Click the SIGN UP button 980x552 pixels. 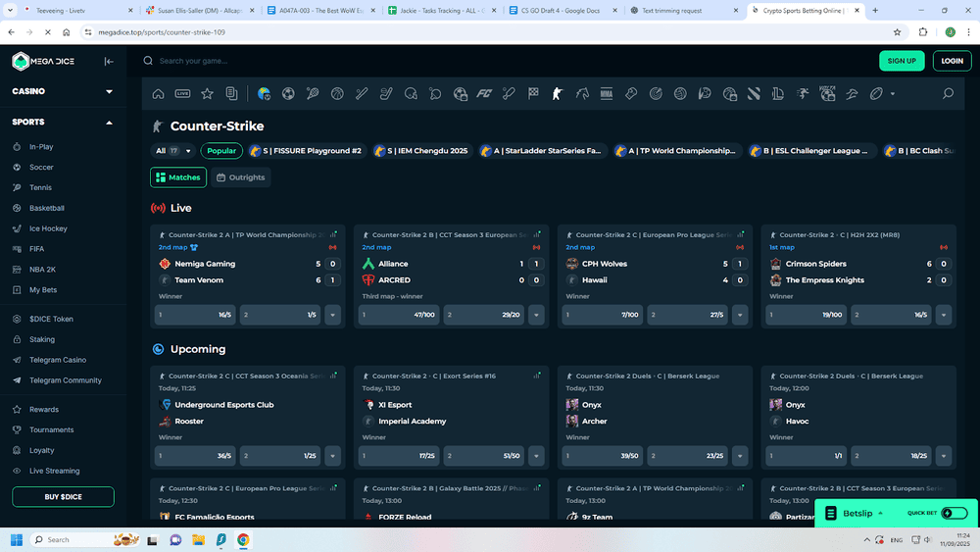(902, 61)
